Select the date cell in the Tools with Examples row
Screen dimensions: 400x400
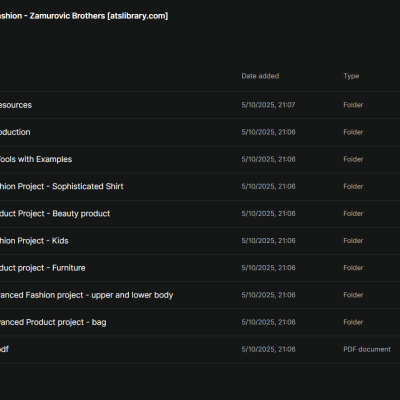(x=268, y=159)
